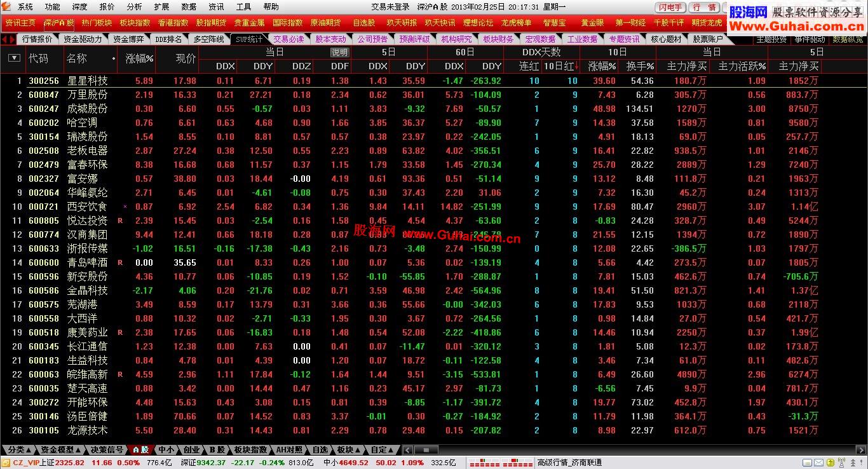The height and width of the screenshot is (469, 868).
Task: Click the 说明 button in header
Action: point(339,52)
